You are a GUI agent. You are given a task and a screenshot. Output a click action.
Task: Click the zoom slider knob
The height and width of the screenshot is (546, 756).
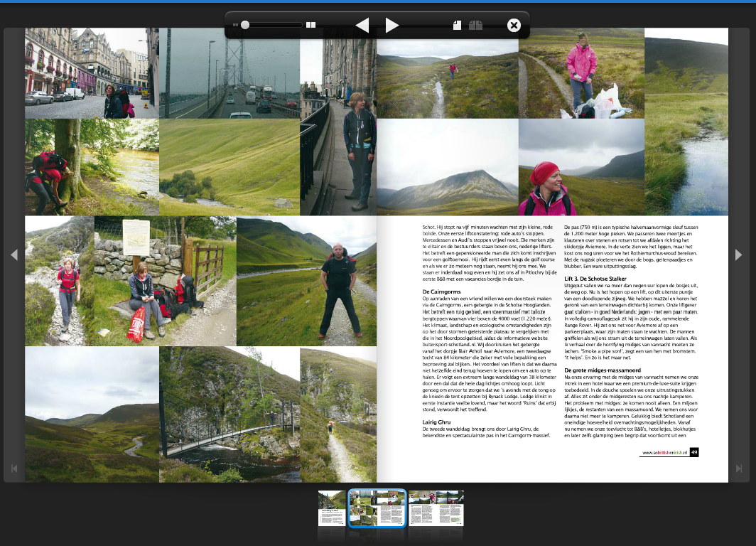tap(245, 25)
